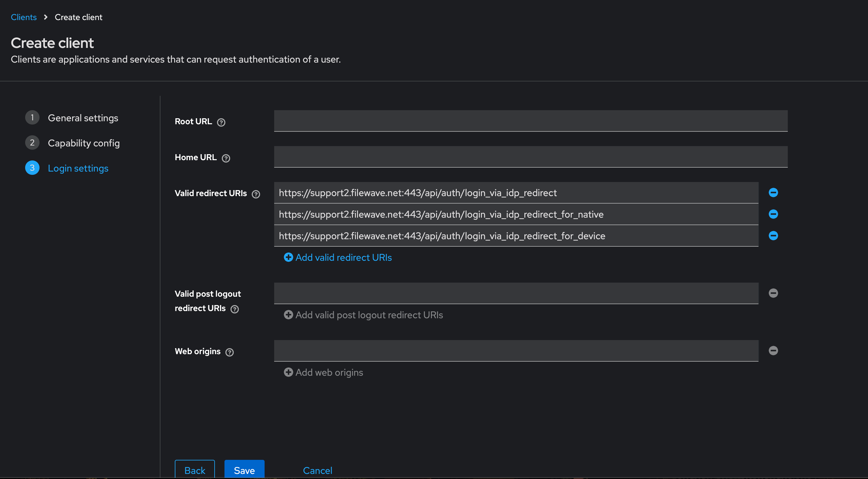The image size is (868, 479).
Task: Click Add valid redirect URIs label
Action: (x=343, y=257)
